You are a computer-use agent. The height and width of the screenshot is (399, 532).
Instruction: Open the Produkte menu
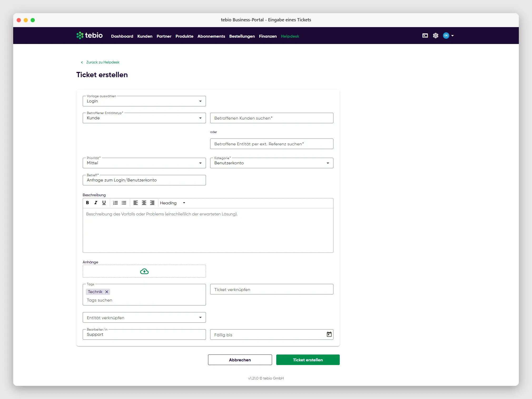184,36
